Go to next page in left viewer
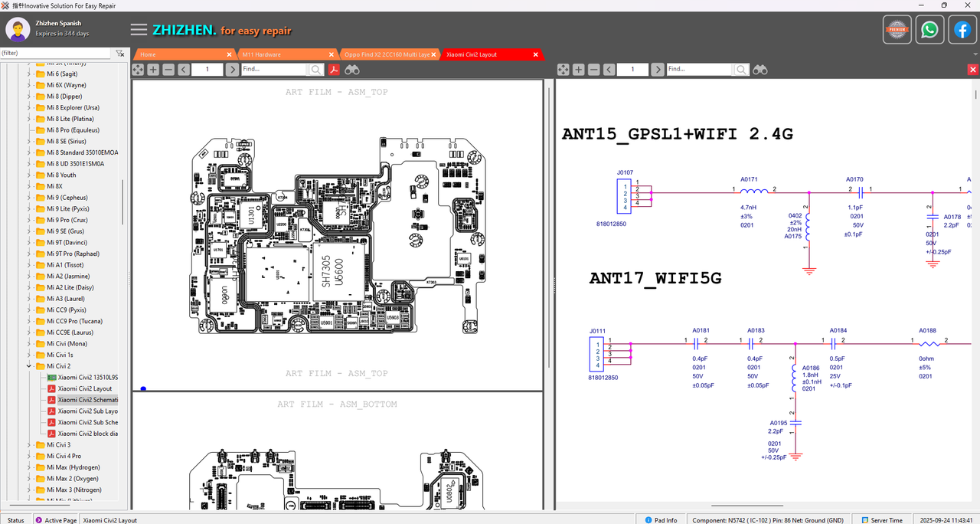This screenshot has height=524, width=980. 232,70
